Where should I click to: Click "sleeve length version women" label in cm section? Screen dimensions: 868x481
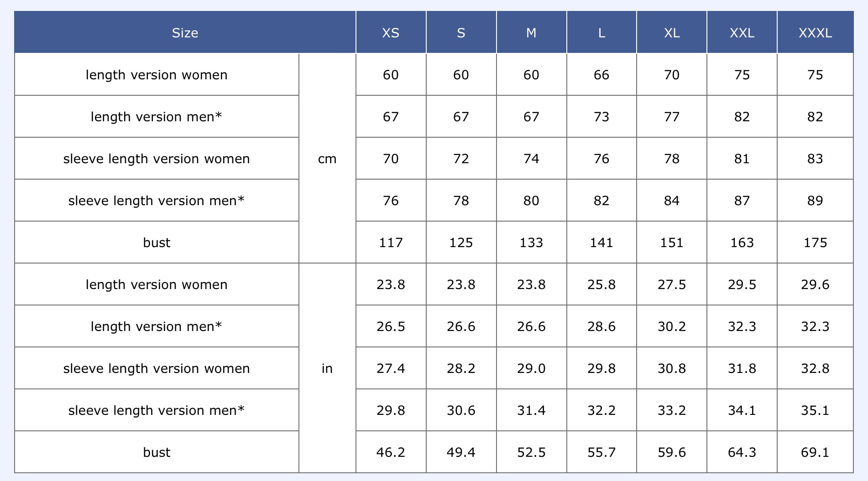coord(157,159)
